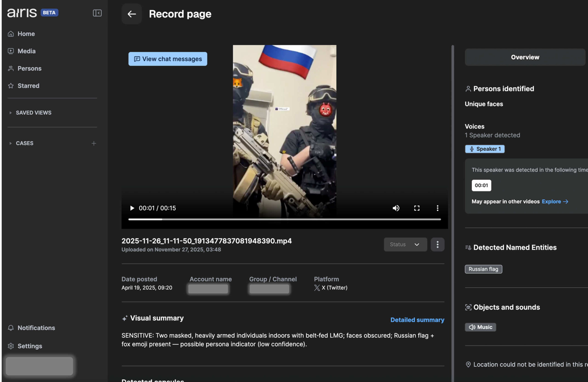The width and height of the screenshot is (588, 382).
Task: Select the Speaker 1 chip
Action: coord(485,149)
